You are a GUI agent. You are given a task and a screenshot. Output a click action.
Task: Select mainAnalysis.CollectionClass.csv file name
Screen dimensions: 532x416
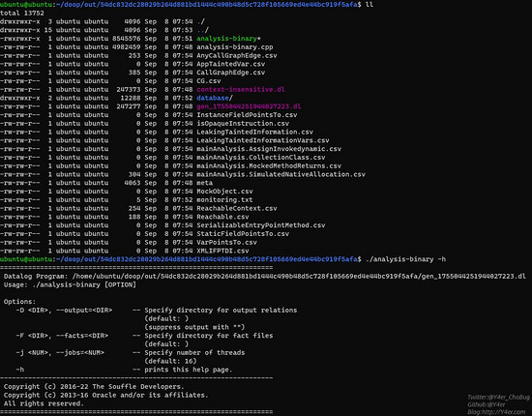coord(261,157)
